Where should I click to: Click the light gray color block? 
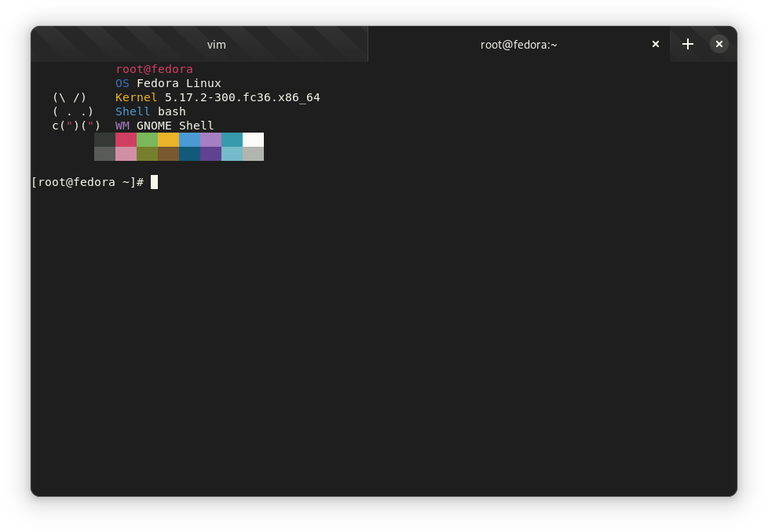coord(253,154)
